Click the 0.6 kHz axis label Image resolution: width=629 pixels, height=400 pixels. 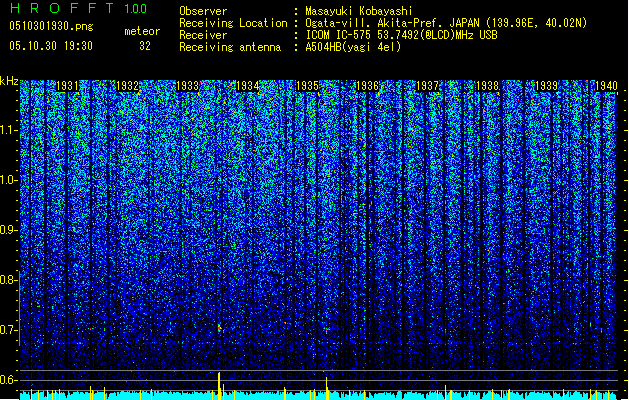coord(8,380)
